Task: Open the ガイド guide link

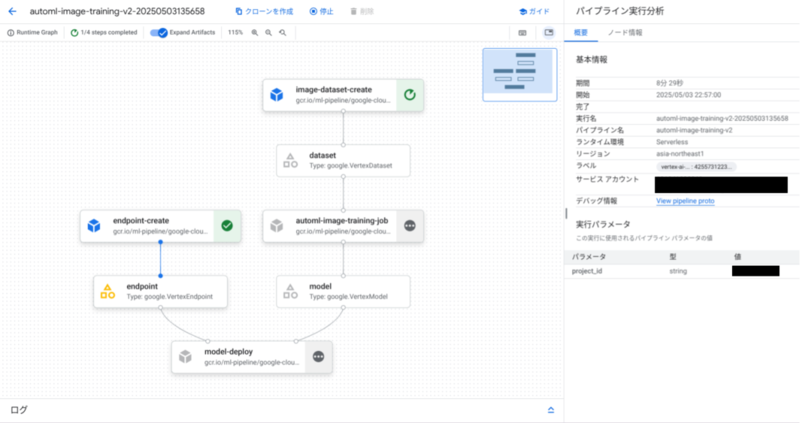Action: click(534, 11)
